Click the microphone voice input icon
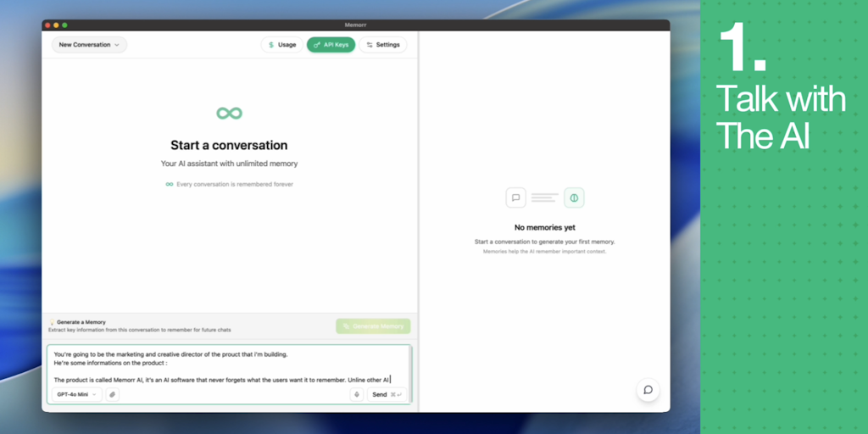The width and height of the screenshot is (868, 434). point(357,395)
